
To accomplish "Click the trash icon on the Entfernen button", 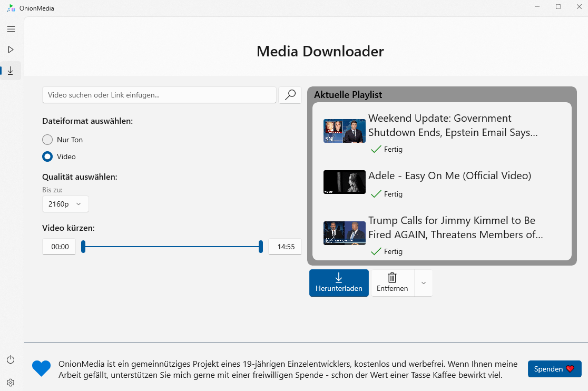I will pyautogui.click(x=391, y=278).
